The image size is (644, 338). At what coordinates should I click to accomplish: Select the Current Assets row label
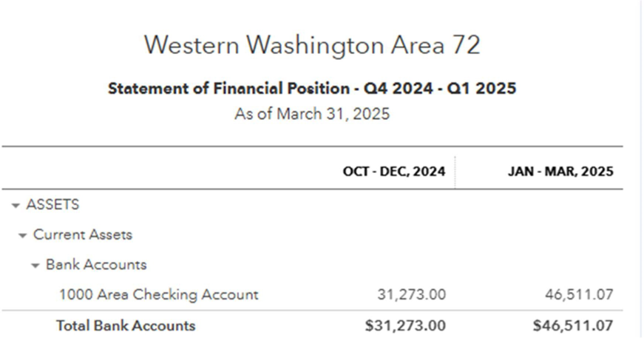(83, 234)
